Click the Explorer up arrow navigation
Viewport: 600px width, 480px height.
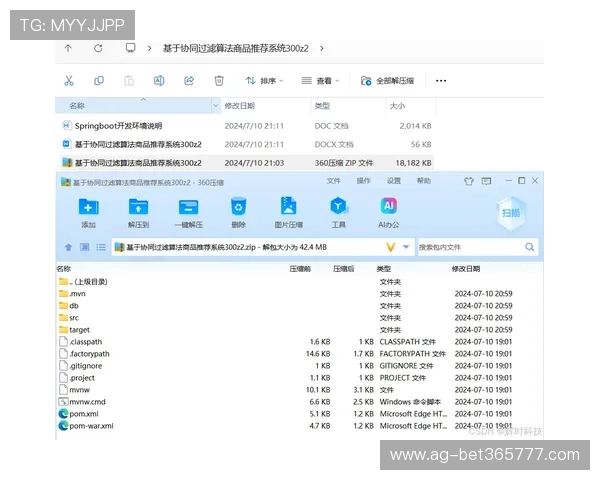(68, 48)
